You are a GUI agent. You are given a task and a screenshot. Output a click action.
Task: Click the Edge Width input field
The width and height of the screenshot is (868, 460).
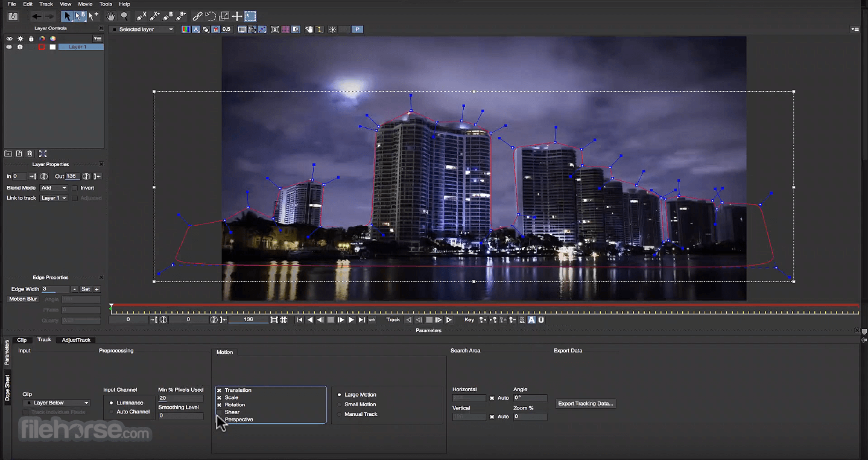tap(55, 289)
